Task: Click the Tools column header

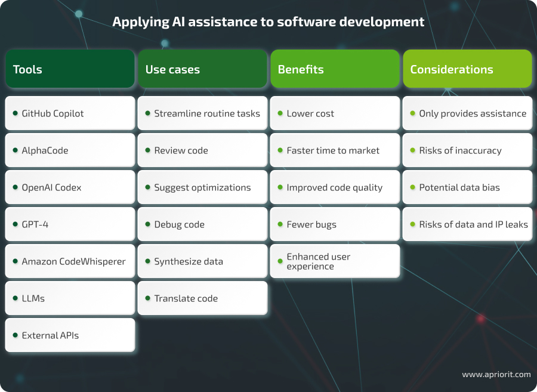Action: pos(70,69)
